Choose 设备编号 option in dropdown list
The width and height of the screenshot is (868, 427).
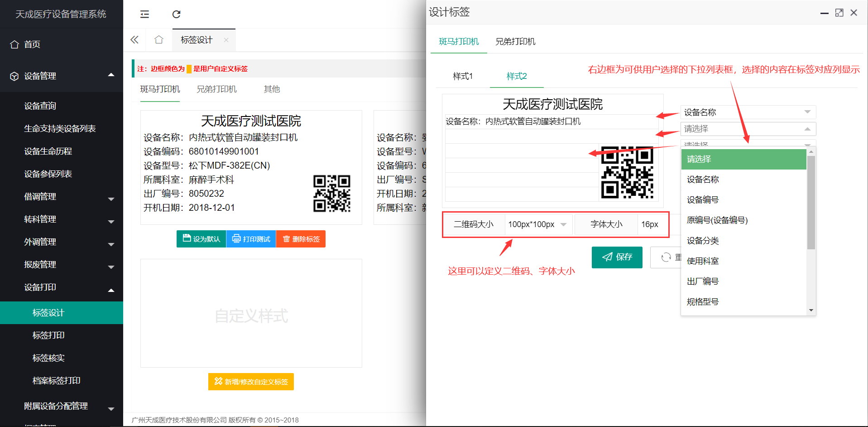tap(743, 200)
